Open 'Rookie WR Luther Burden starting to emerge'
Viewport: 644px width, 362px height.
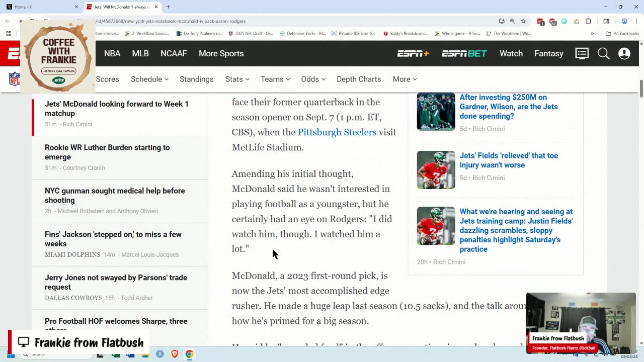pyautogui.click(x=107, y=152)
